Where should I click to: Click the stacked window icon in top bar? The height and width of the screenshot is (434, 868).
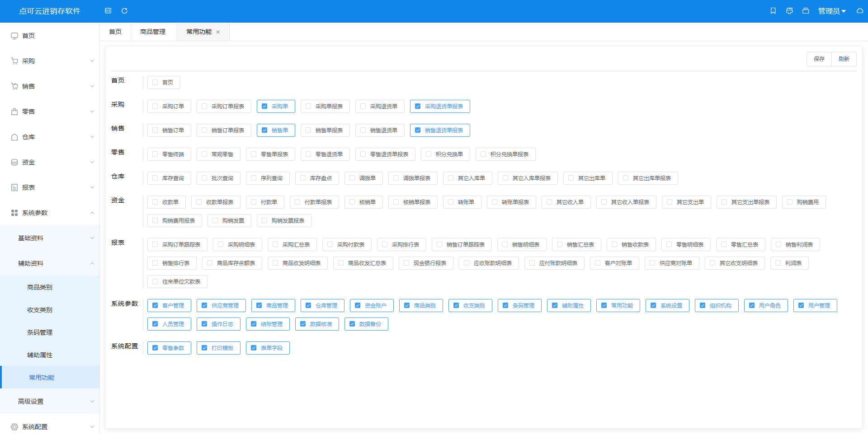click(806, 11)
